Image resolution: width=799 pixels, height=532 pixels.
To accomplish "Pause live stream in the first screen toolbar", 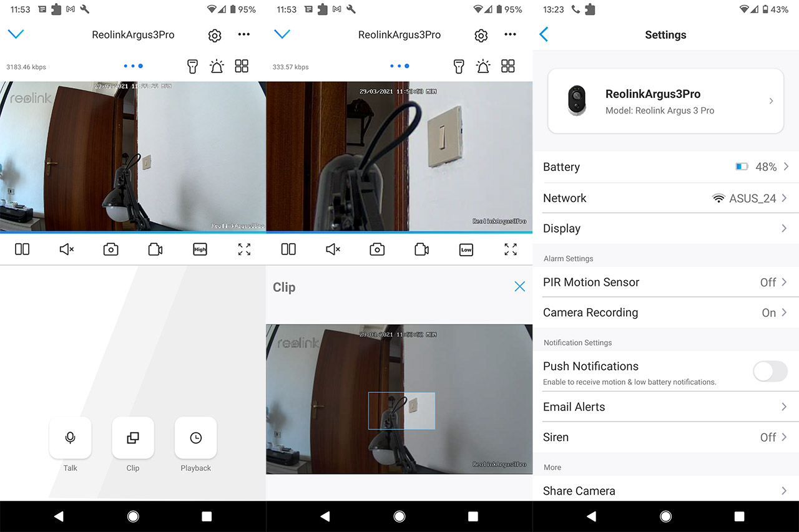I will [22, 249].
